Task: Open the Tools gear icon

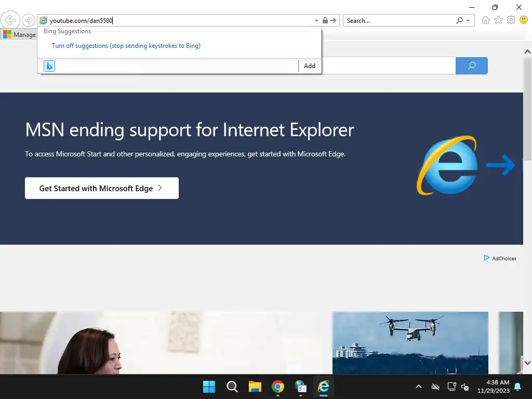Action: (x=511, y=20)
